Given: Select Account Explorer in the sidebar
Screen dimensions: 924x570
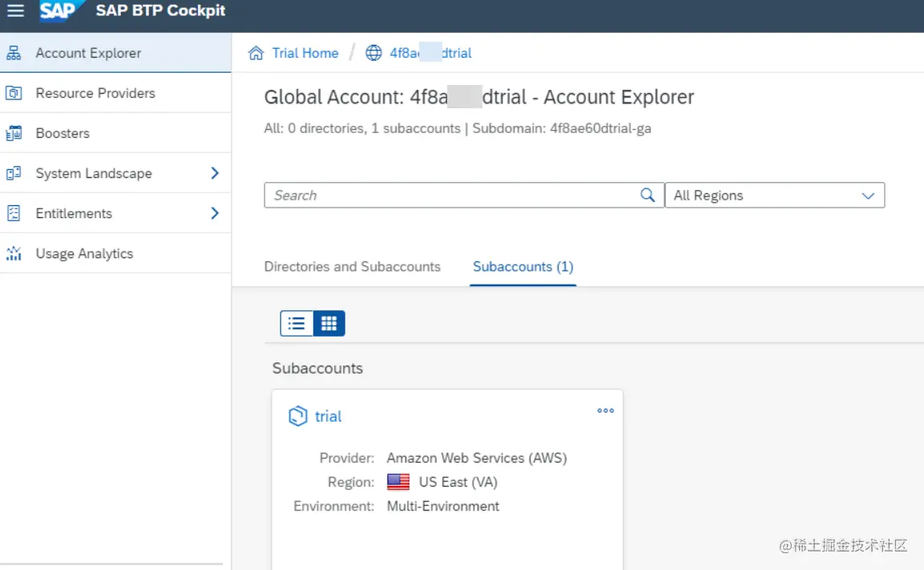Looking at the screenshot, I should [x=88, y=53].
